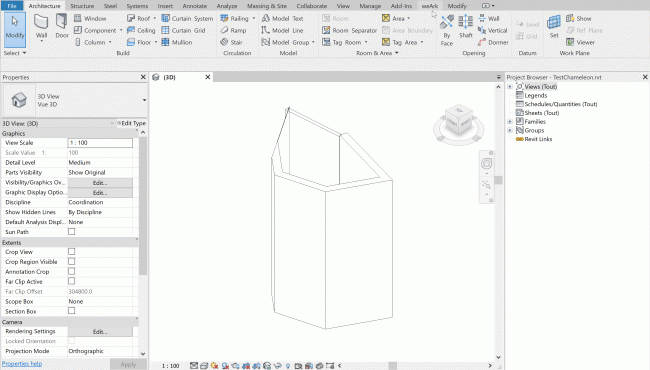650x370 pixels.
Task: Enable the Annotation Crop checkbox
Action: (72, 271)
